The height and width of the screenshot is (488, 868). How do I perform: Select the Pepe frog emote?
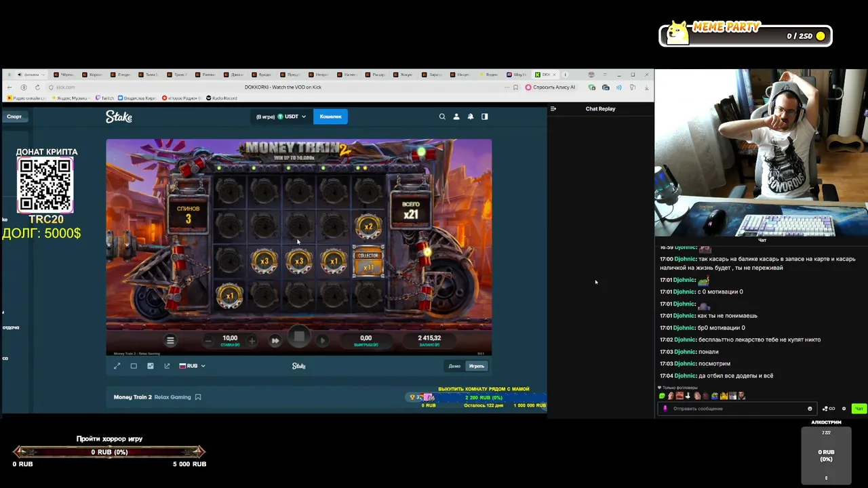coord(715,396)
